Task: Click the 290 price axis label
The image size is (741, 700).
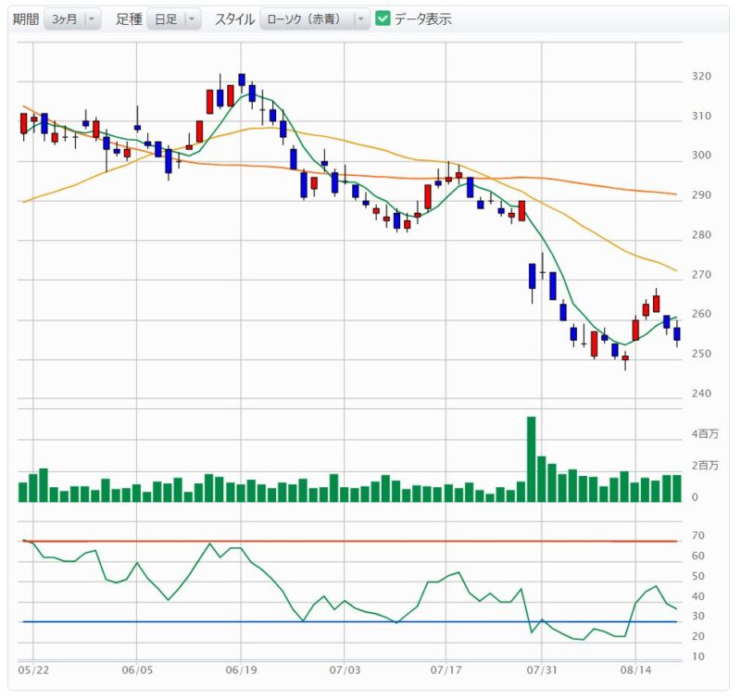Action: coord(701,194)
